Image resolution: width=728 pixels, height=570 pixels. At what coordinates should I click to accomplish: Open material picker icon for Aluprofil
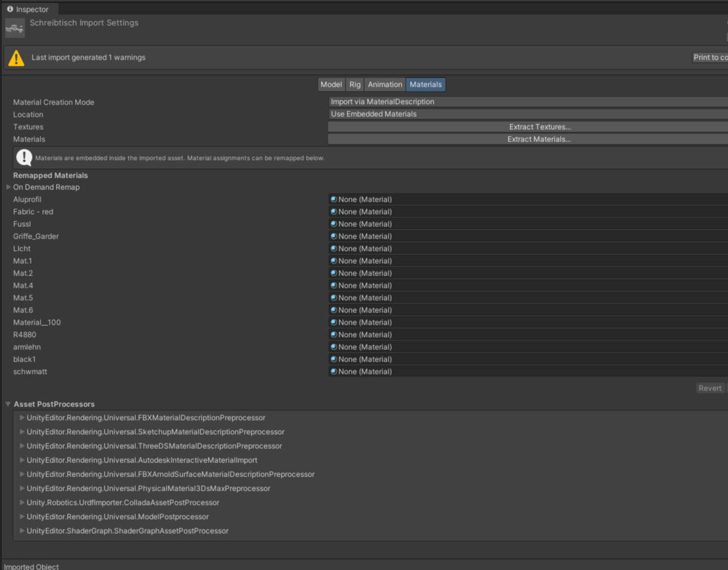click(x=333, y=199)
